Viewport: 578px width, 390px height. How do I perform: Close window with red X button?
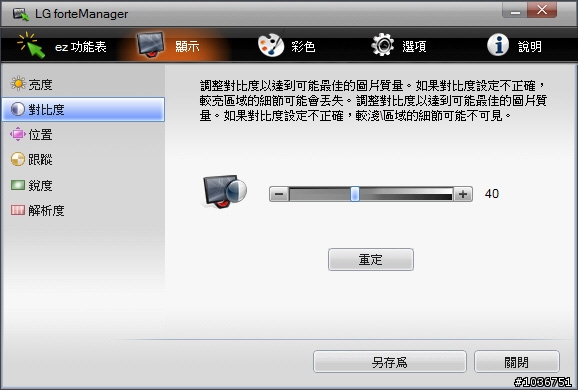[542, 10]
